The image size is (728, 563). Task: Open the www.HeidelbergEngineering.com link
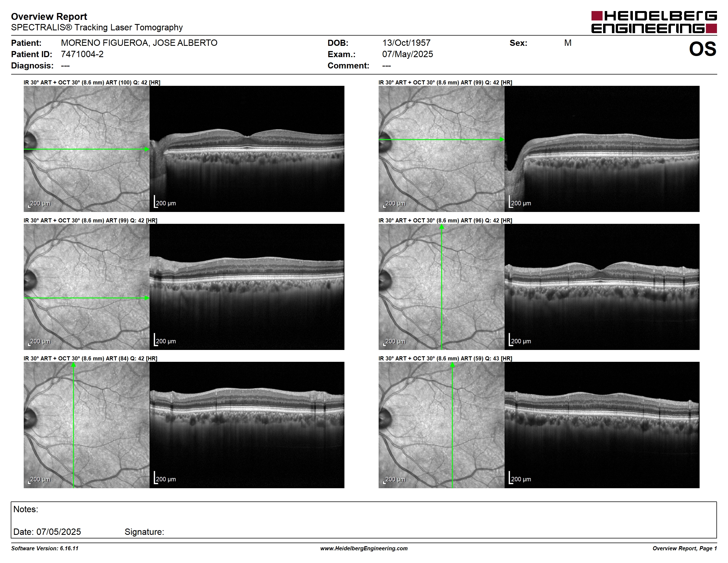[x=364, y=548]
